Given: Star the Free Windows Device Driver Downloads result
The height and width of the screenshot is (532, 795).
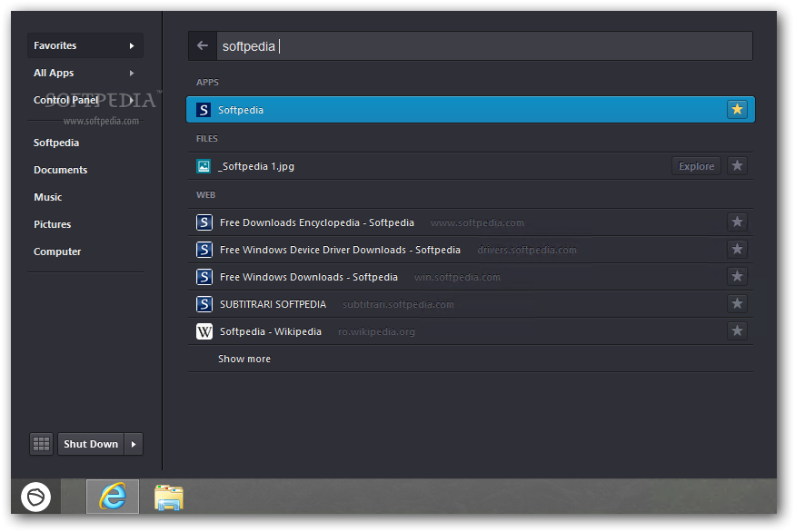Looking at the screenshot, I should [737, 250].
